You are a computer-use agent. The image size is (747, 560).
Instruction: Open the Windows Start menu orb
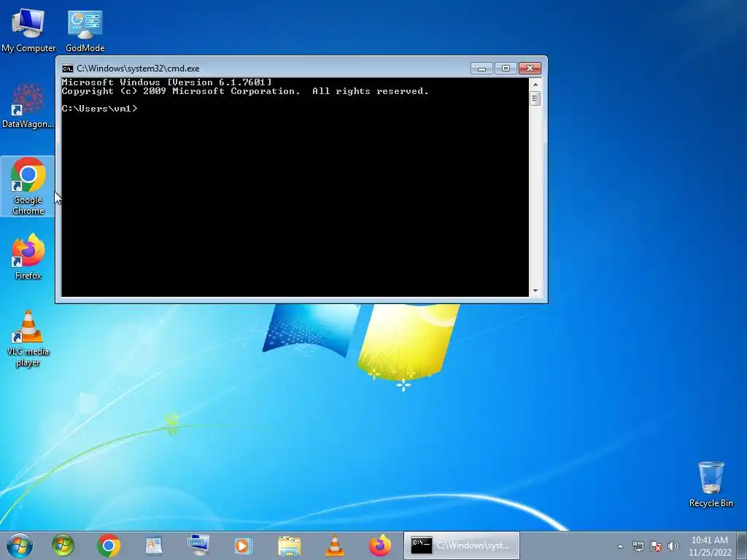coord(20,545)
